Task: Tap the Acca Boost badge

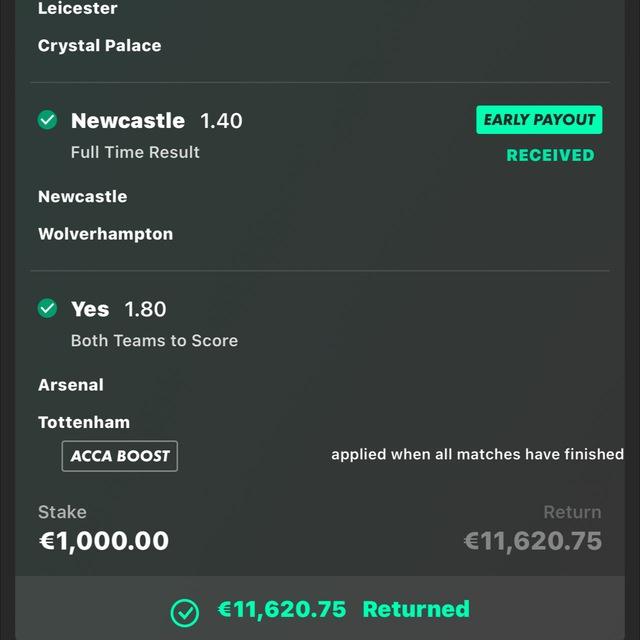Action: point(120,456)
